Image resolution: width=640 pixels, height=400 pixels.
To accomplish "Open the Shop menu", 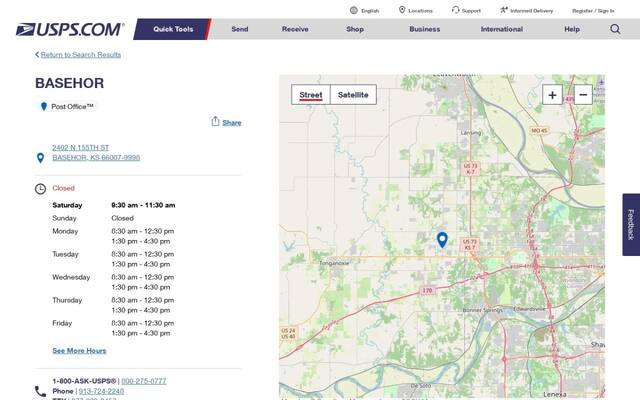I will point(355,29).
